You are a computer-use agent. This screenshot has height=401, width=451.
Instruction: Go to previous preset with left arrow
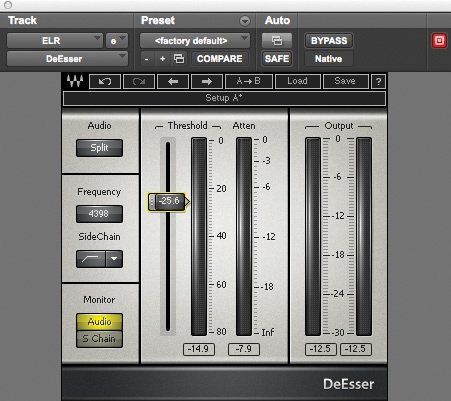coord(173,81)
